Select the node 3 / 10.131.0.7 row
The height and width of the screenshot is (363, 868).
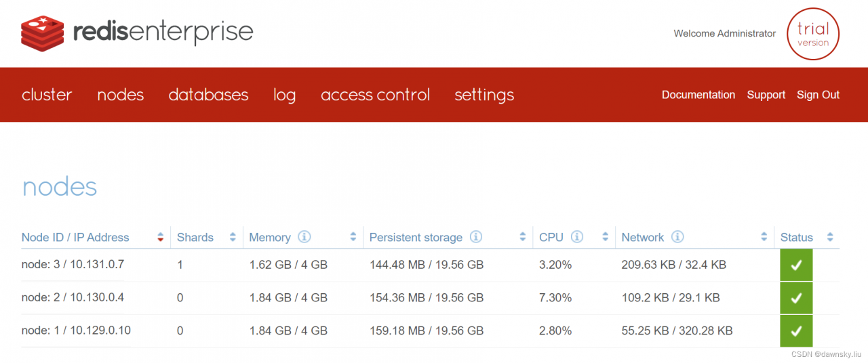pyautogui.click(x=73, y=265)
